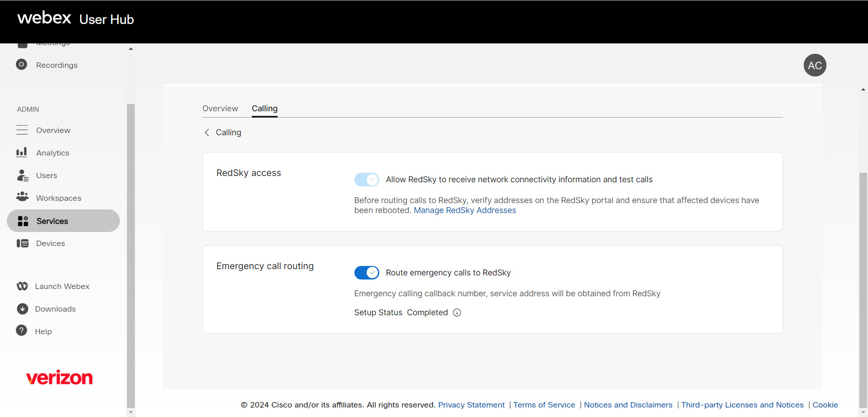Image resolution: width=868 pixels, height=417 pixels.
Task: Click the Services grid icon
Action: 23,221
